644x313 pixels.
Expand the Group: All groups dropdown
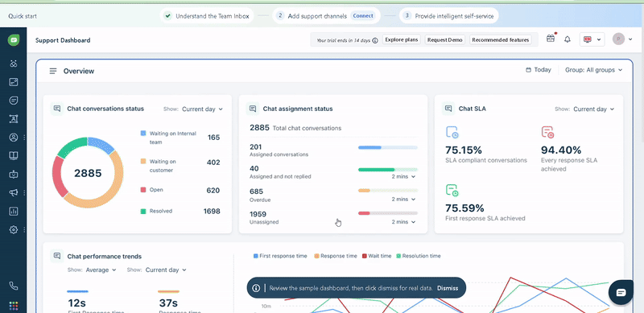(x=593, y=70)
